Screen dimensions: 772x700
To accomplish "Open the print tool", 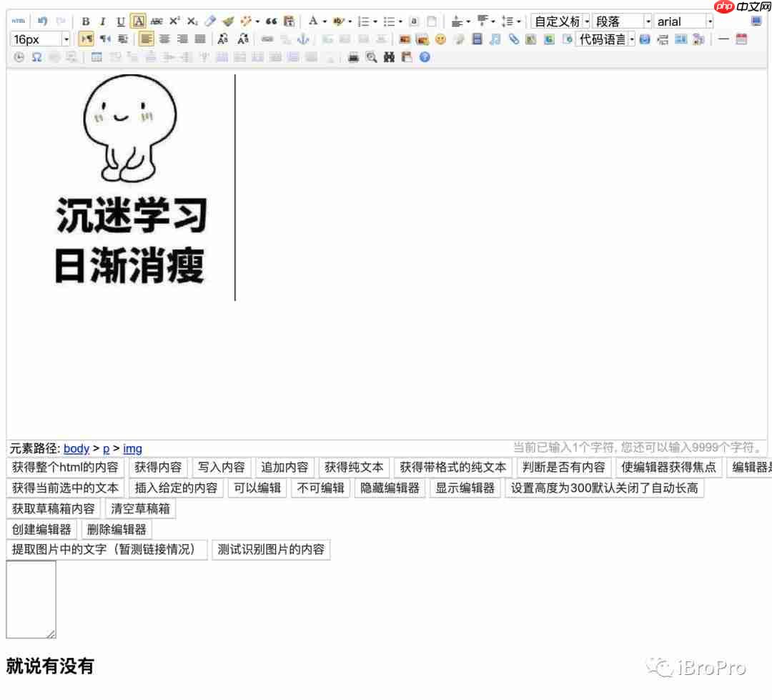I will tap(351, 57).
